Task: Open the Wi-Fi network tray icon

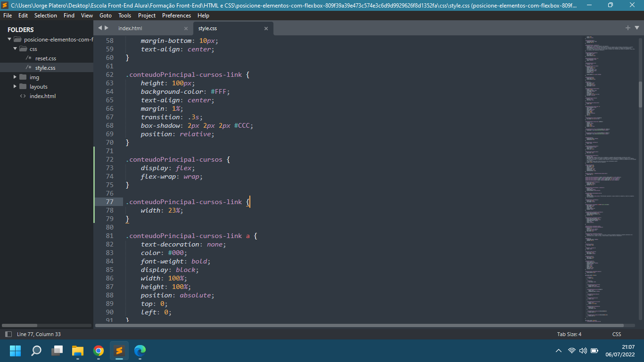Action: coord(571,351)
